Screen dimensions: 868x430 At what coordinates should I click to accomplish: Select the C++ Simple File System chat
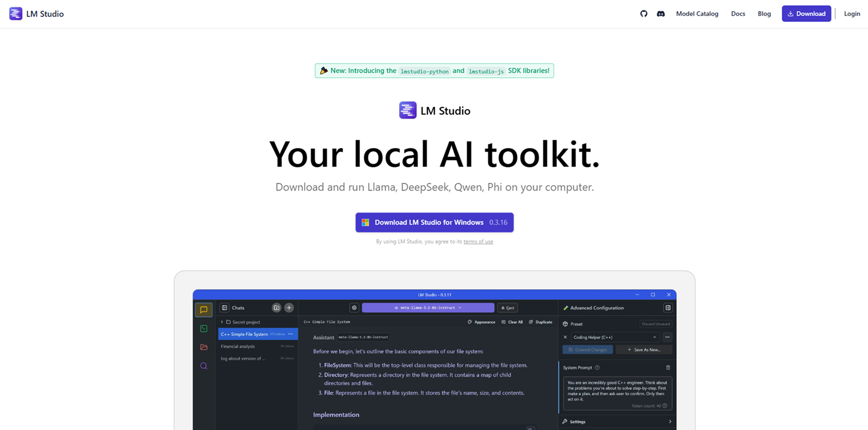[x=257, y=334]
